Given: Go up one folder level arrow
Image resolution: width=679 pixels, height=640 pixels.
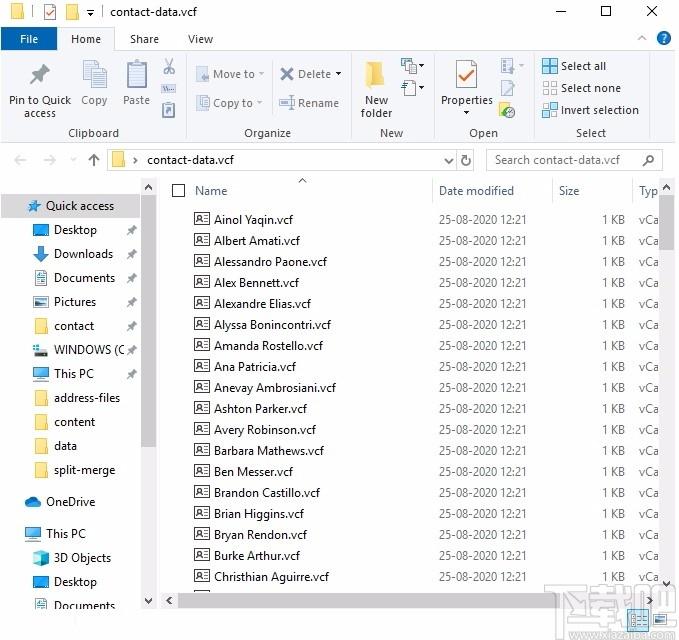Looking at the screenshot, I should [x=94, y=160].
